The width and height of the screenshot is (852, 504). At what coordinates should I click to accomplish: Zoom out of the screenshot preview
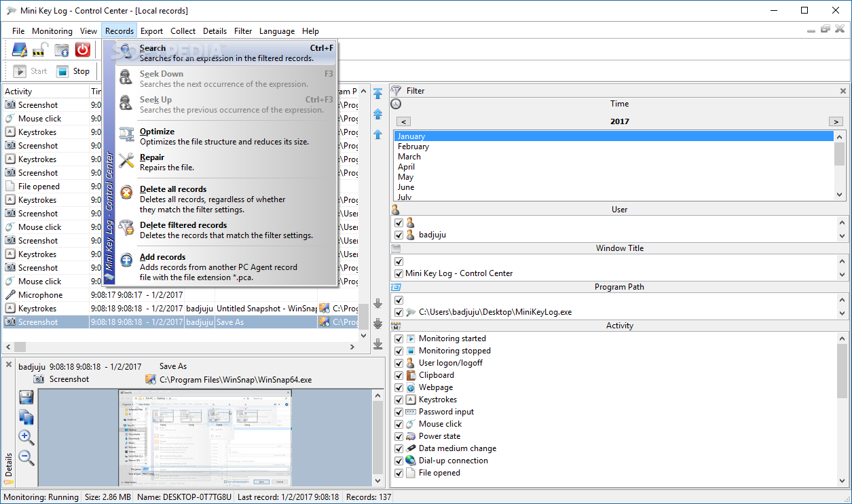[26, 457]
